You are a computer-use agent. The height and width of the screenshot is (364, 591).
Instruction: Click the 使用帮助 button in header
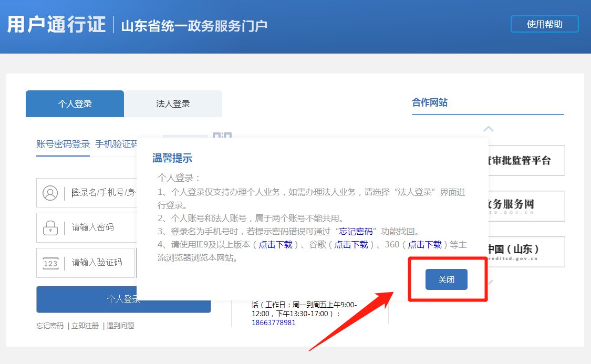tap(544, 24)
